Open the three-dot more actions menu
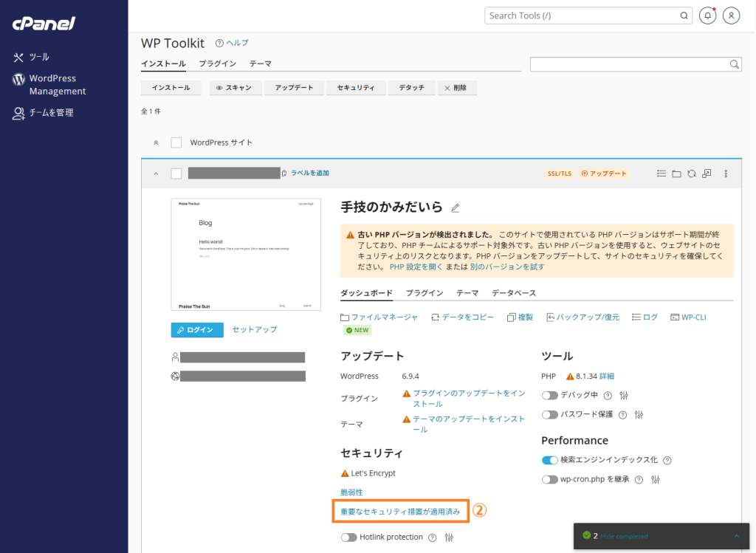The width and height of the screenshot is (756, 553). 726,174
